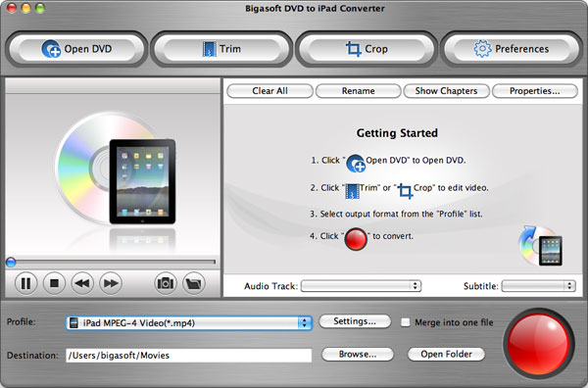Click the red convert icon in step 4

click(x=356, y=239)
